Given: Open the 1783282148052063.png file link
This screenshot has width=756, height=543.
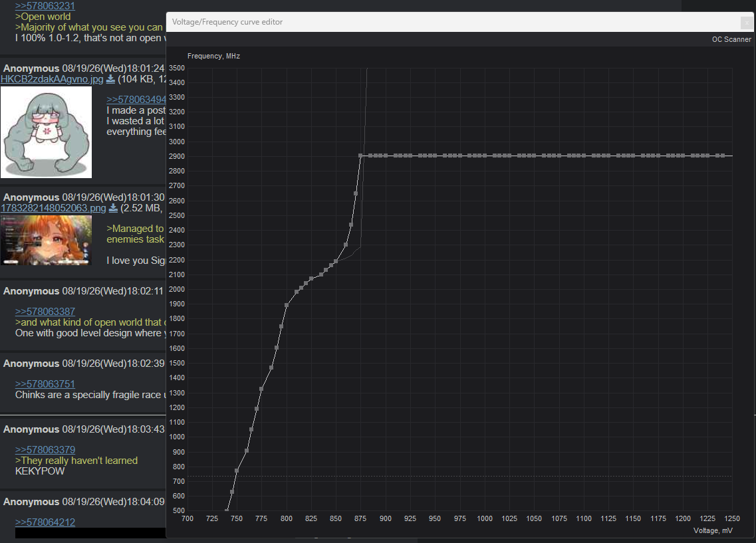Looking at the screenshot, I should (x=53, y=208).
